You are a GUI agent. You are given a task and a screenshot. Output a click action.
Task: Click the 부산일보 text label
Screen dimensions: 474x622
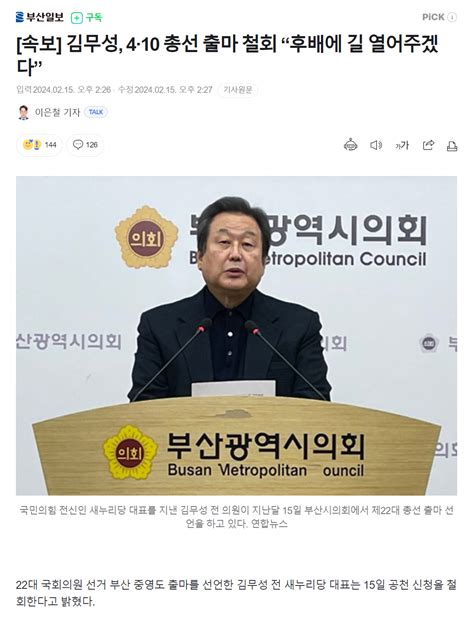[45, 17]
